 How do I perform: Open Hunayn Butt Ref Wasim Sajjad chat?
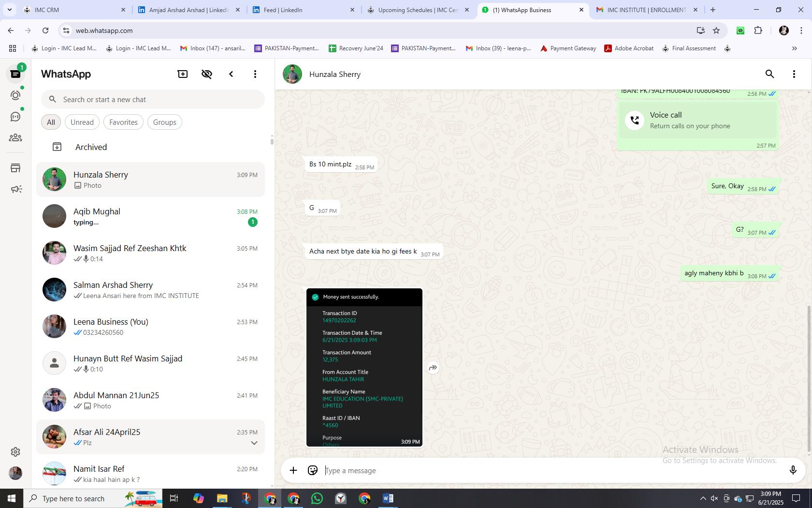[x=150, y=363]
